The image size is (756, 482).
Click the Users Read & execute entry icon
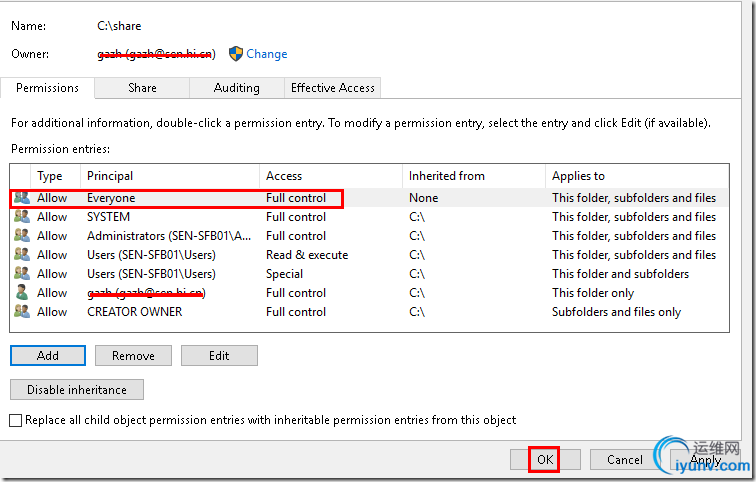point(21,255)
